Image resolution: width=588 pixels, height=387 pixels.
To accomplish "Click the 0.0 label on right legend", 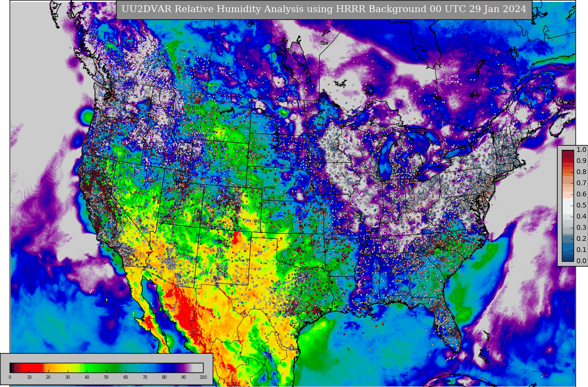I will pyautogui.click(x=581, y=261).
